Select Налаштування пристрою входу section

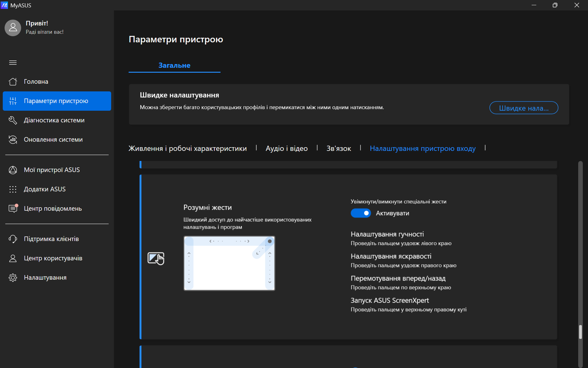point(423,148)
